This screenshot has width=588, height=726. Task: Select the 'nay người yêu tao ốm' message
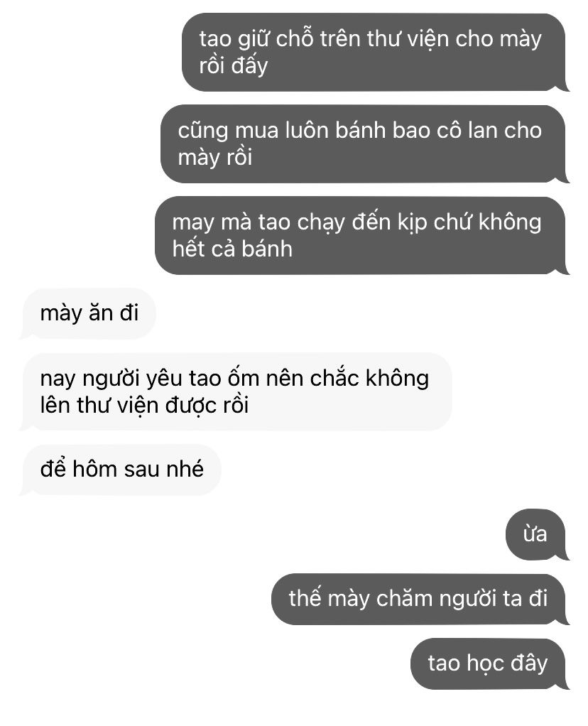click(237, 391)
